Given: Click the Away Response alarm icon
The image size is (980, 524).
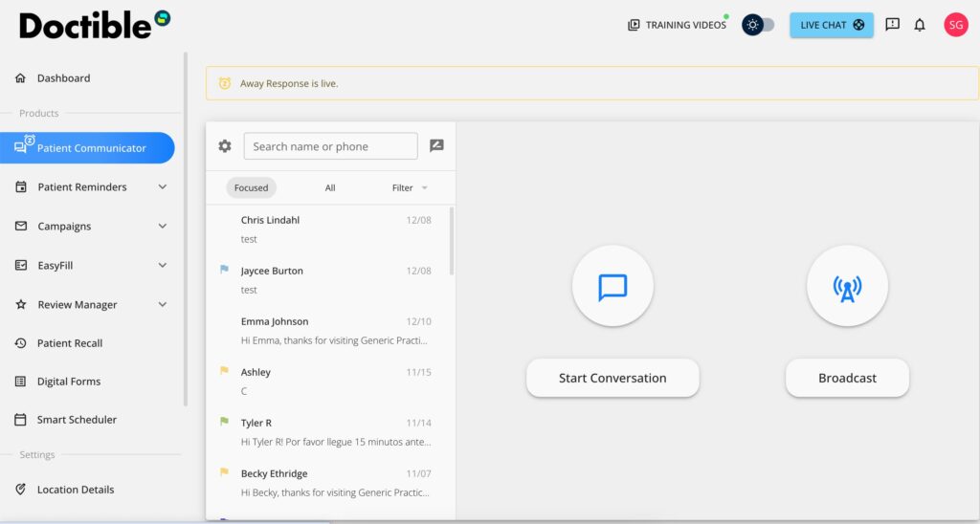Looking at the screenshot, I should click(224, 83).
